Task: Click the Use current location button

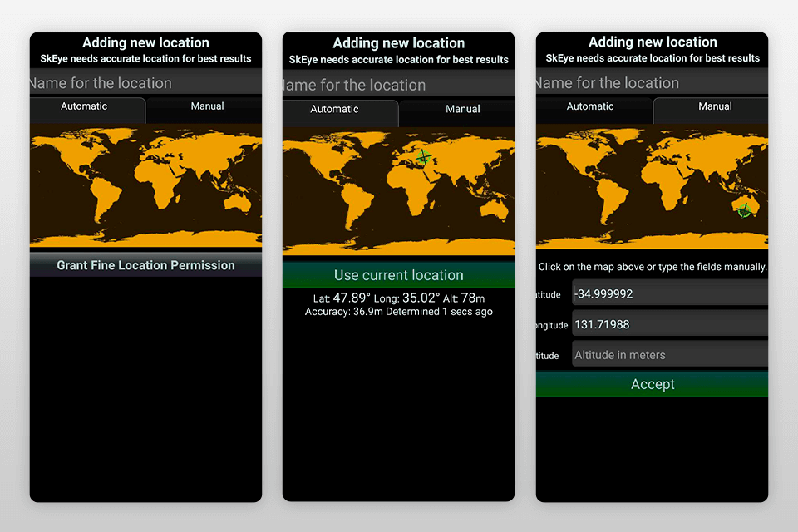Action: pos(398,275)
